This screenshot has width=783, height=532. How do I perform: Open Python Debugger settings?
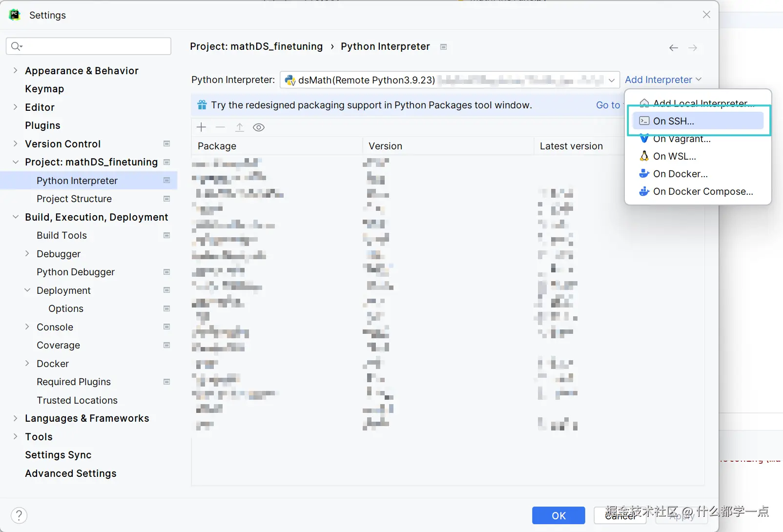coord(76,272)
